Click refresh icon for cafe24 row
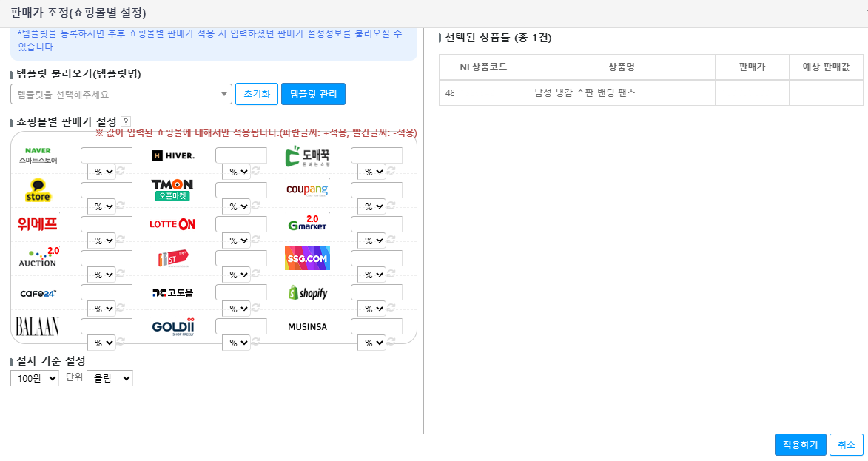The image size is (868, 461). pos(121,308)
